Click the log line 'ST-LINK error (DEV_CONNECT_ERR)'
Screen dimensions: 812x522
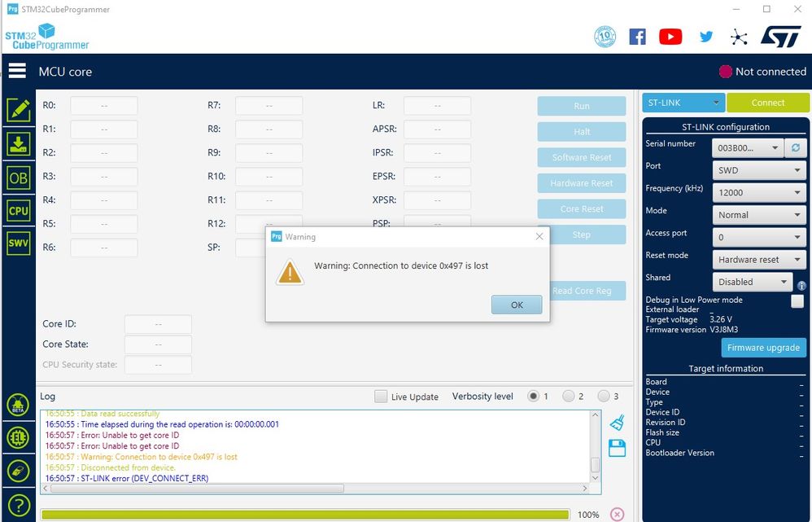pyautogui.click(x=127, y=478)
